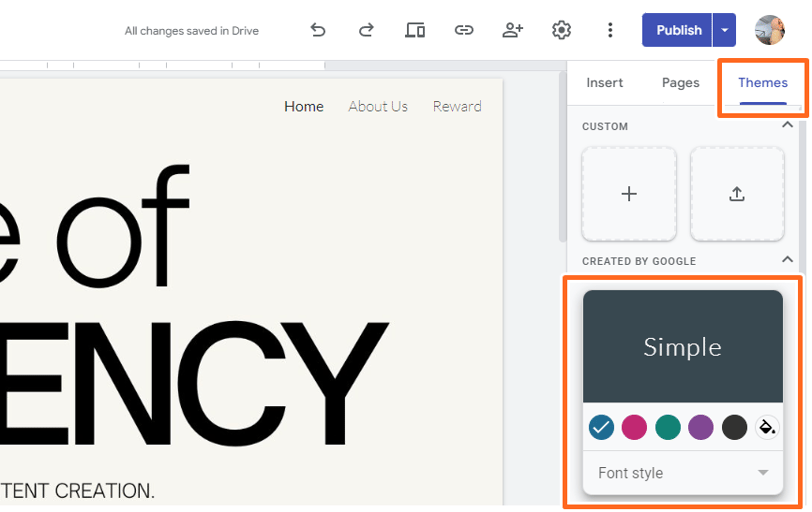Open the Home navigation link
Viewport: 812px width, 512px height.
(304, 107)
